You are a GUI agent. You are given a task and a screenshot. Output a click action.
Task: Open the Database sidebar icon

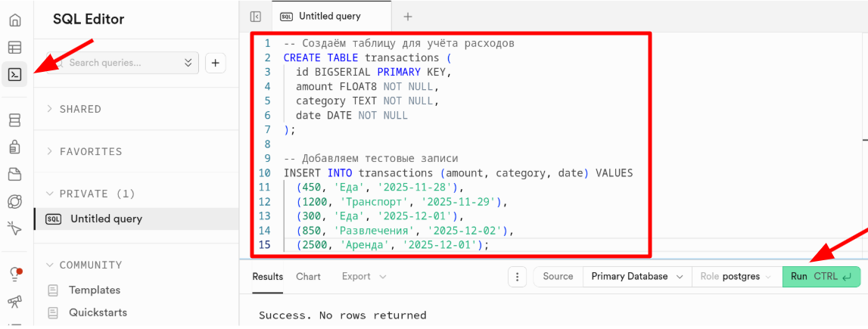pyautogui.click(x=14, y=120)
